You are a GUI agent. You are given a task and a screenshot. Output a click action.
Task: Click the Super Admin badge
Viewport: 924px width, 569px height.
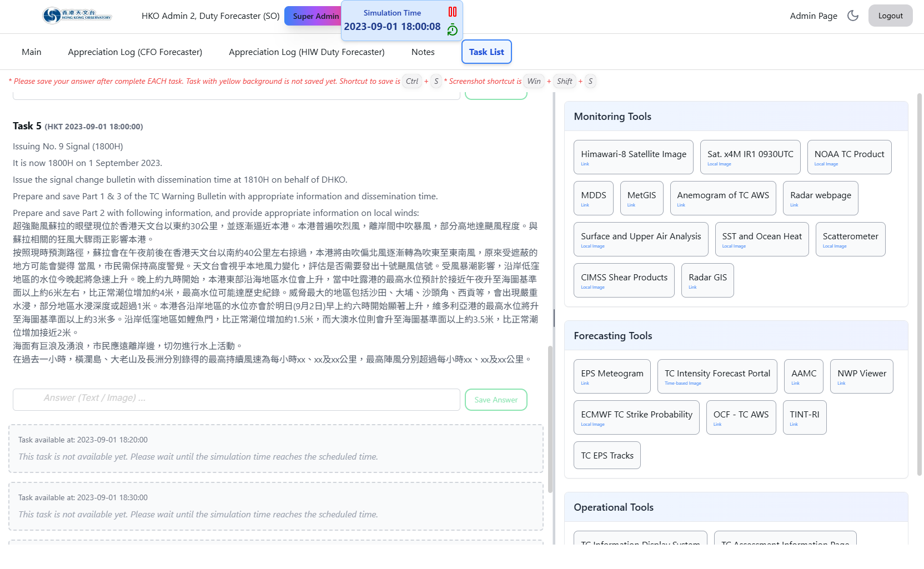[x=314, y=16]
